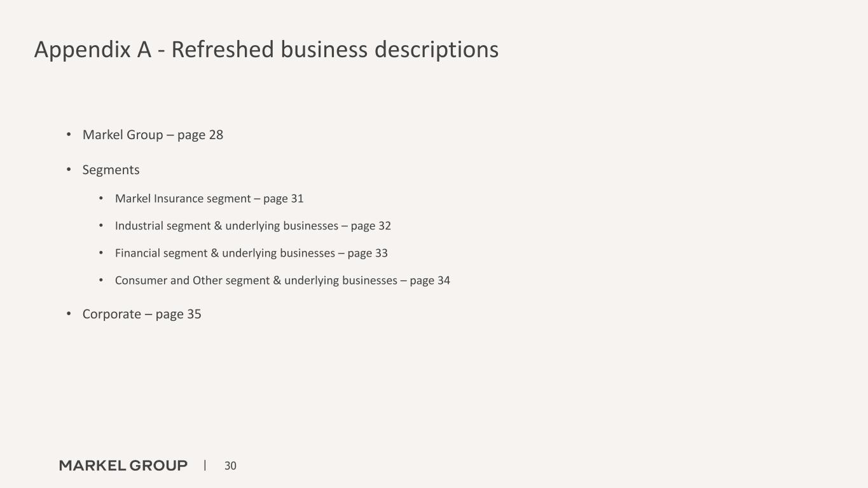This screenshot has width=868, height=488.
Task: Select the Industrial segment line
Action: pyautogui.click(x=252, y=226)
